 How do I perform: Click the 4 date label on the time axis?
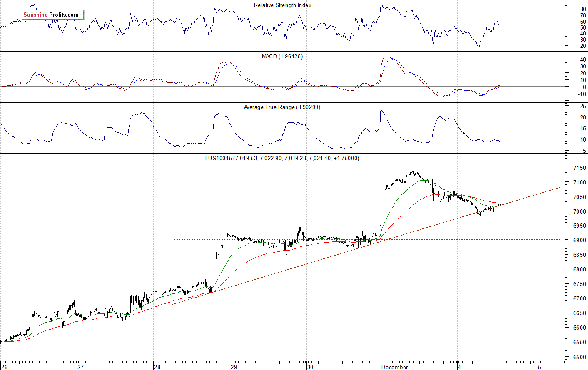(459, 367)
